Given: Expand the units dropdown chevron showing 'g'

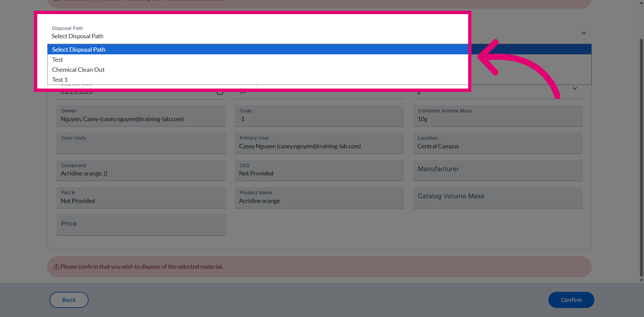Looking at the screenshot, I should tap(575, 89).
